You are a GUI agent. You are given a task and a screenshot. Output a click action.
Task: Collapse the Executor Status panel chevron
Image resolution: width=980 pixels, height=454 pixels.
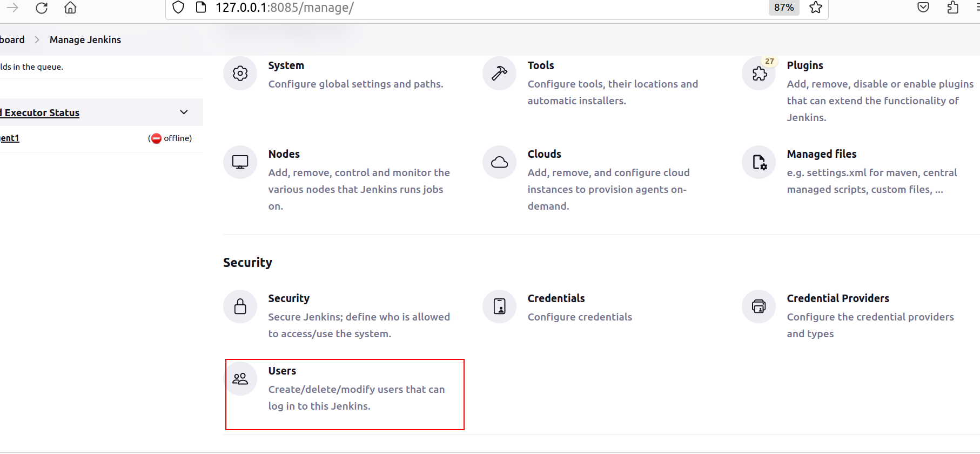coord(184,112)
